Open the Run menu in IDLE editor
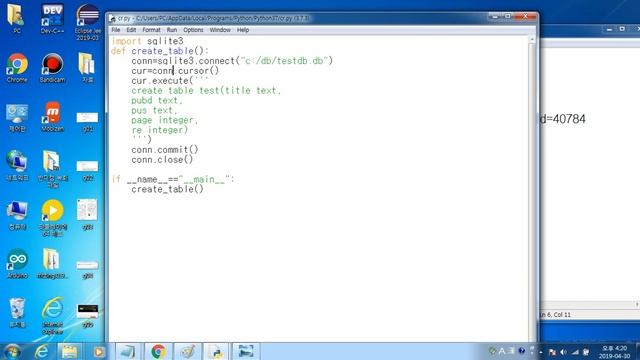 pos(172,30)
